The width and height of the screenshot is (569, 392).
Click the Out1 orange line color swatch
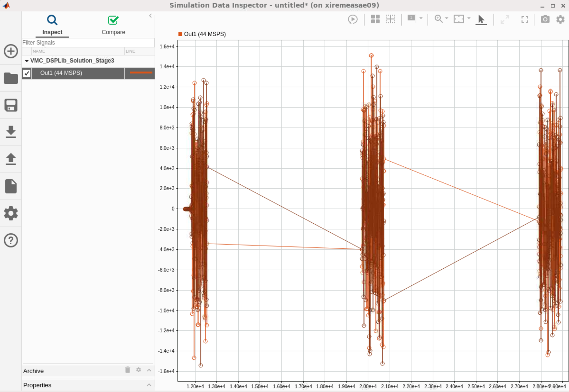point(140,73)
